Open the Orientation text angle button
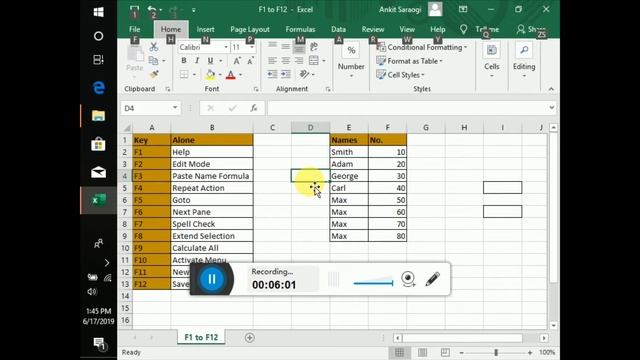This screenshot has width=640, height=360. (x=304, y=74)
